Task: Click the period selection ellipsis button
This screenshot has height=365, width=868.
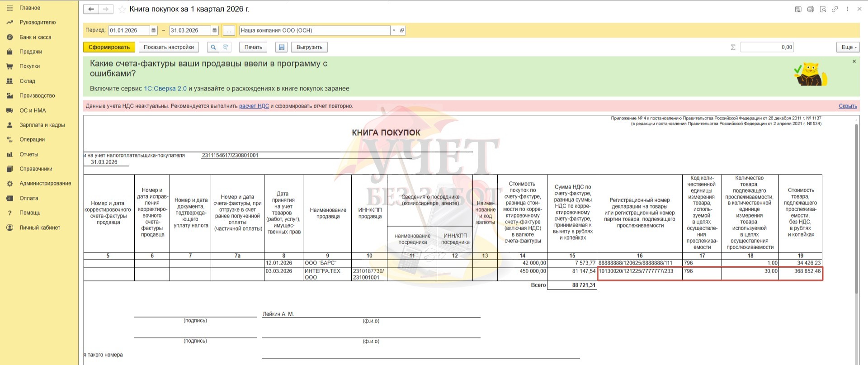Action: [229, 30]
